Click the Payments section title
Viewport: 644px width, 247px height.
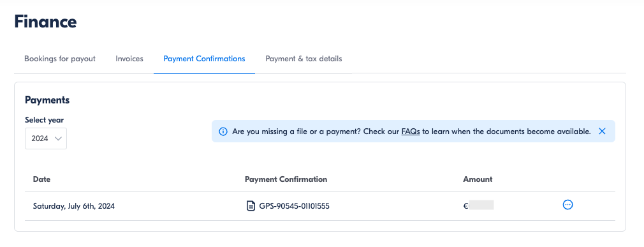pyautogui.click(x=47, y=100)
